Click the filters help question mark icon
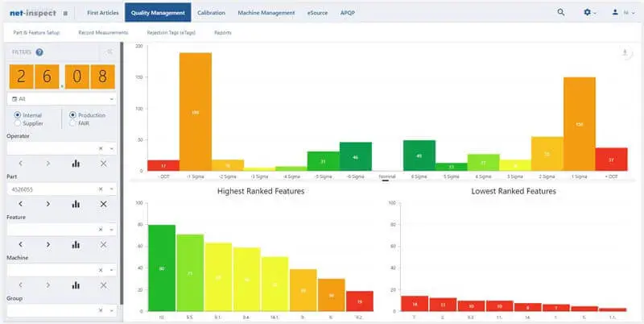Viewport: 644px width, 324px height. click(39, 52)
